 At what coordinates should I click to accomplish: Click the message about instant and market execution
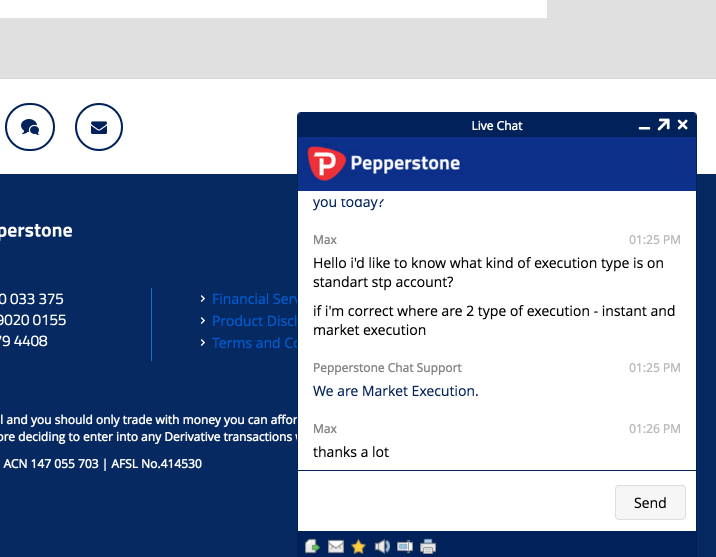point(494,321)
